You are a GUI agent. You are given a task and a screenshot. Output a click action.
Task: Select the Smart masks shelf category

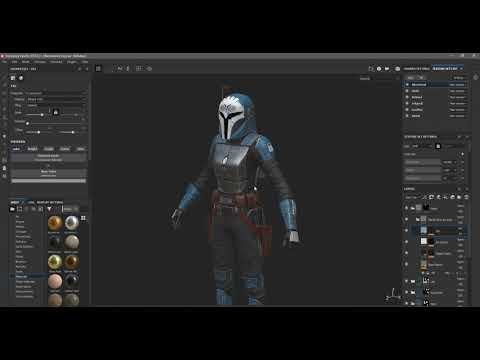point(24,287)
